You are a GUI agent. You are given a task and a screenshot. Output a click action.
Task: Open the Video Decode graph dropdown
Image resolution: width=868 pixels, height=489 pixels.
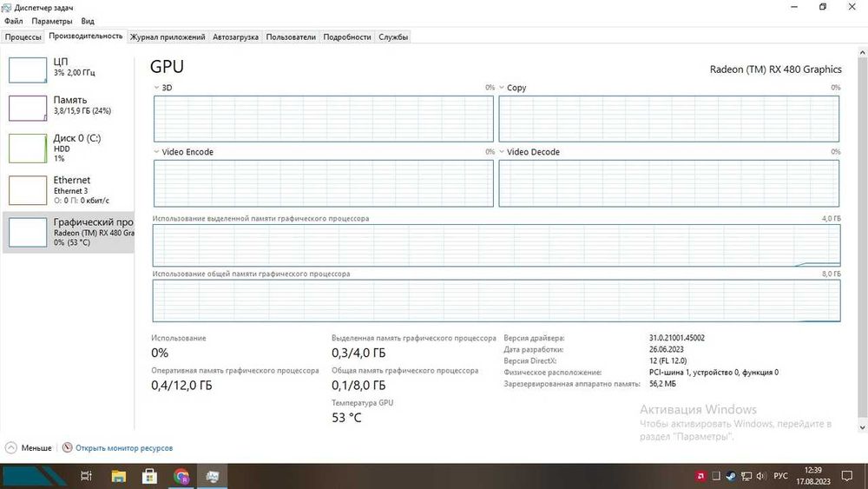[x=502, y=152]
